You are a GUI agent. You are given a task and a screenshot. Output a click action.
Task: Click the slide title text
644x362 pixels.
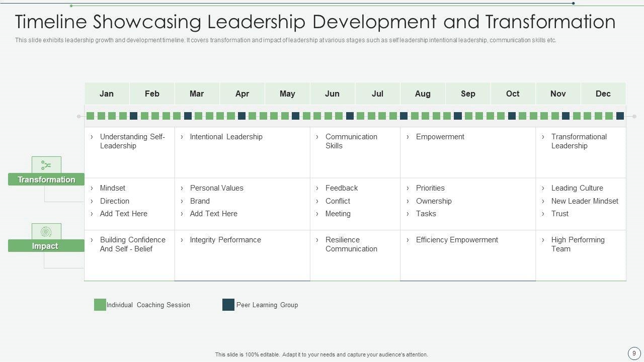[315, 22]
